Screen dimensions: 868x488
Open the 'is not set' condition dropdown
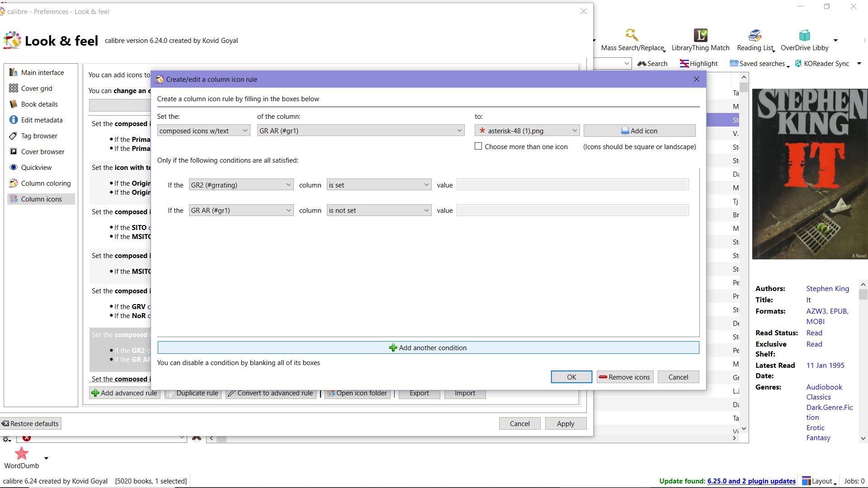click(378, 211)
